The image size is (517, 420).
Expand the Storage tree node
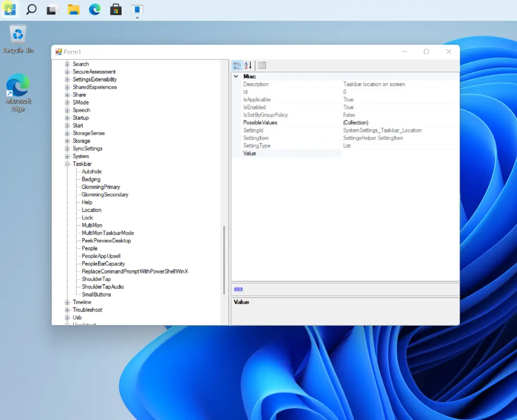coord(67,141)
